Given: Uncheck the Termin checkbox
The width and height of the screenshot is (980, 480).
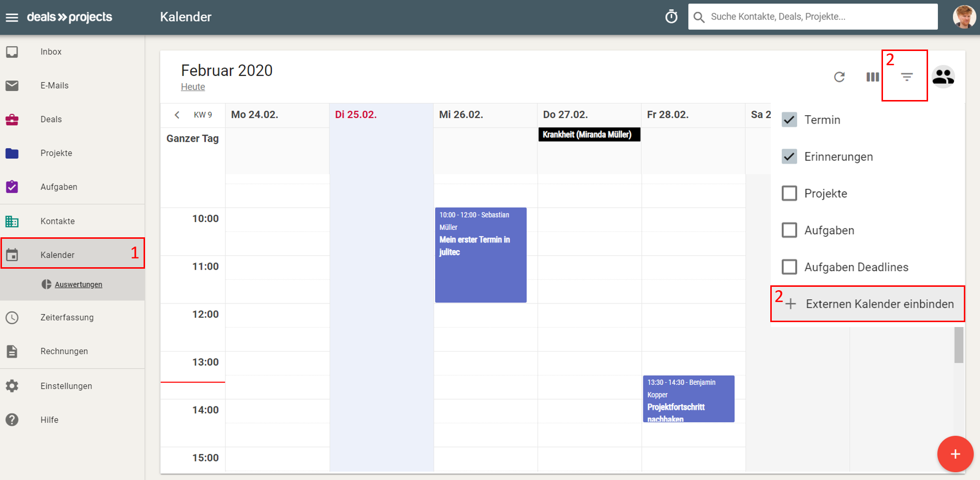Looking at the screenshot, I should (789, 120).
